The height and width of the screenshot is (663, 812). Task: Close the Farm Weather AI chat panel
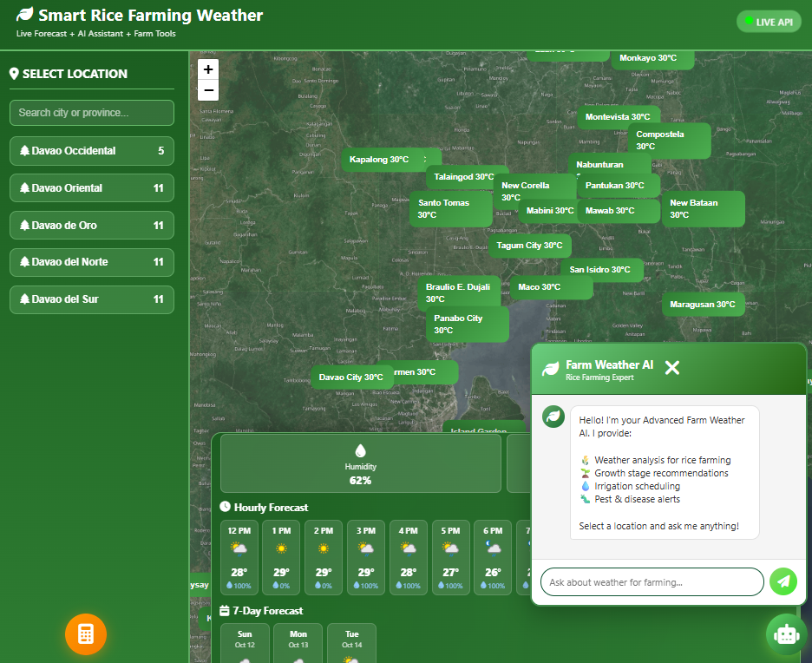[x=671, y=368]
